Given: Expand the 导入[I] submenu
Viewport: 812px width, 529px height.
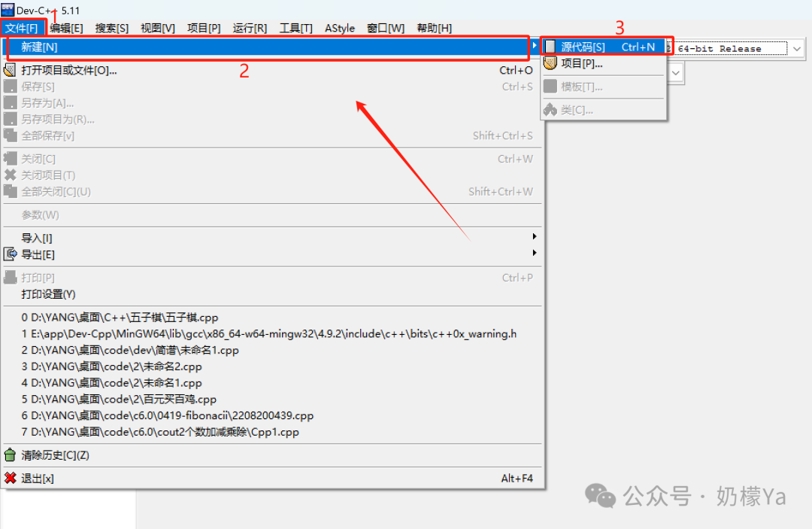Looking at the screenshot, I should pos(272,238).
